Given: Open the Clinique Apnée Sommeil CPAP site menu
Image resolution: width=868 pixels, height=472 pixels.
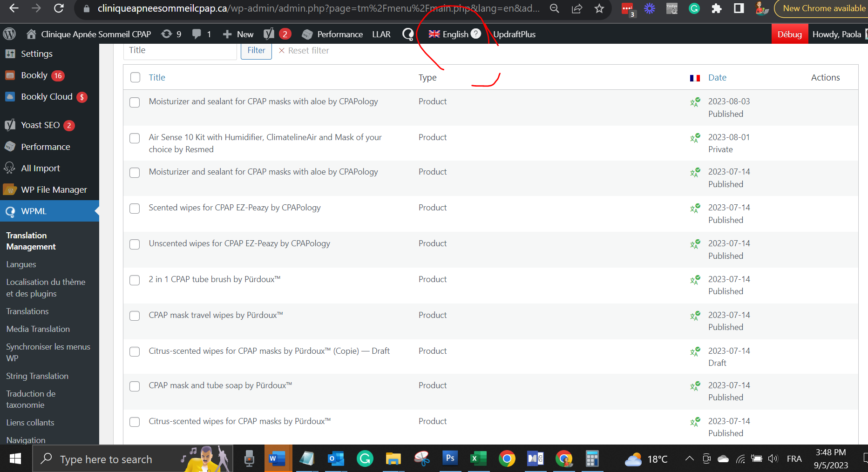Looking at the screenshot, I should (x=88, y=34).
